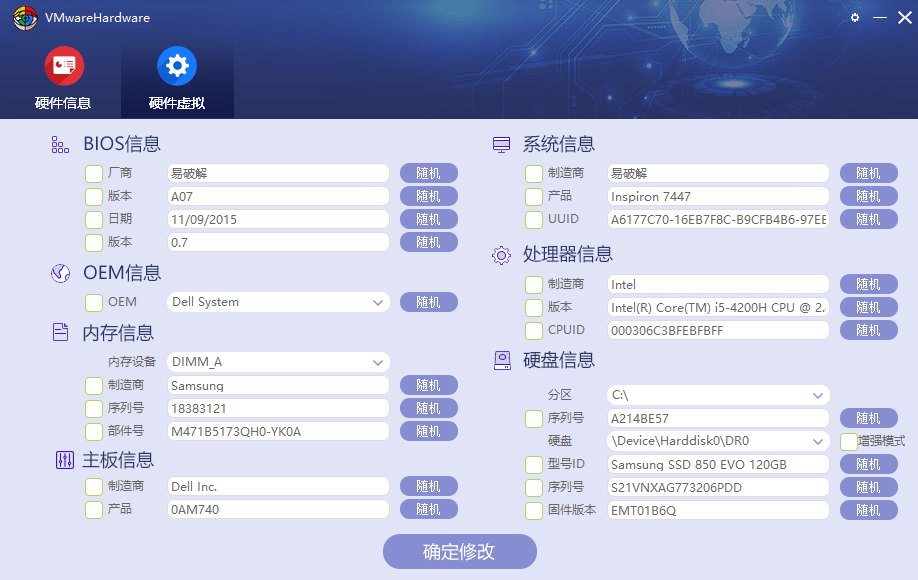The width and height of the screenshot is (918, 580).
Task: Click 随机 for BIOS 厂商
Action: click(x=429, y=173)
